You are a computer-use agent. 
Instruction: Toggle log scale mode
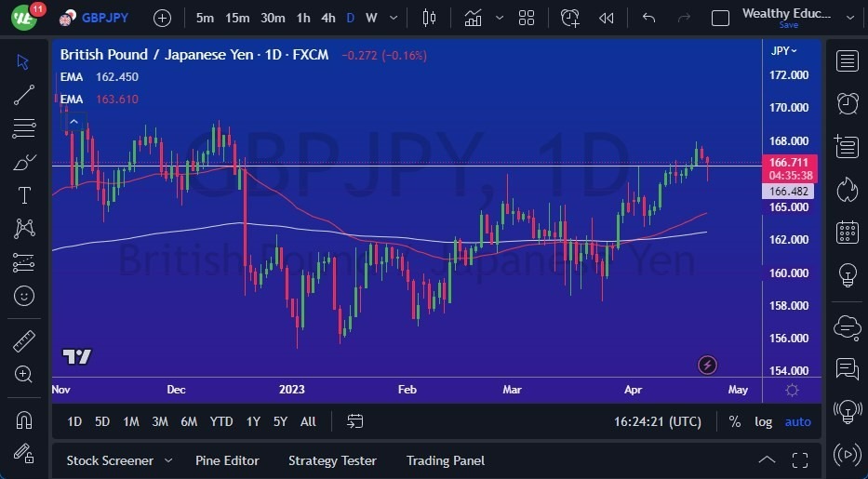[764, 422]
